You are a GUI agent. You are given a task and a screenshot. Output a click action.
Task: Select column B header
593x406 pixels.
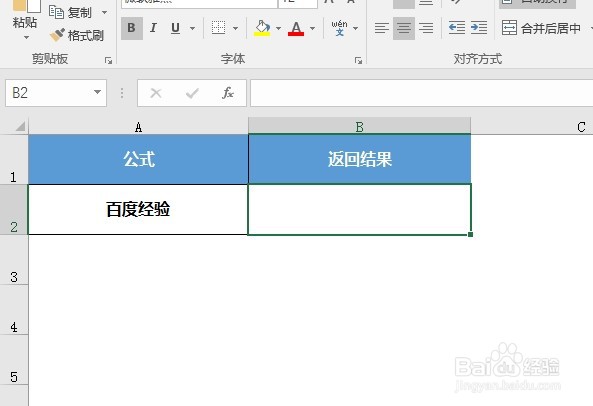tap(359, 126)
